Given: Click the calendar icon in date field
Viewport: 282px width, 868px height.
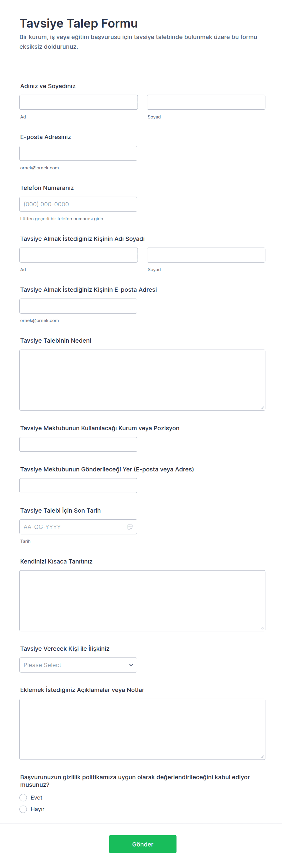Looking at the screenshot, I should tap(130, 527).
